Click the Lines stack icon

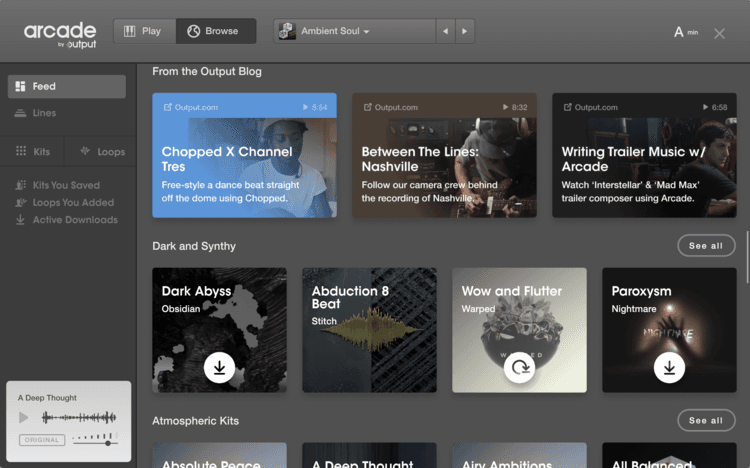[20, 113]
